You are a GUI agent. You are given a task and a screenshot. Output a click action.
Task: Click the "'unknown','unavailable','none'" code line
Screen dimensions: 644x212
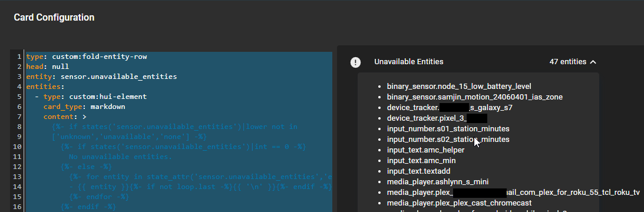point(130,137)
